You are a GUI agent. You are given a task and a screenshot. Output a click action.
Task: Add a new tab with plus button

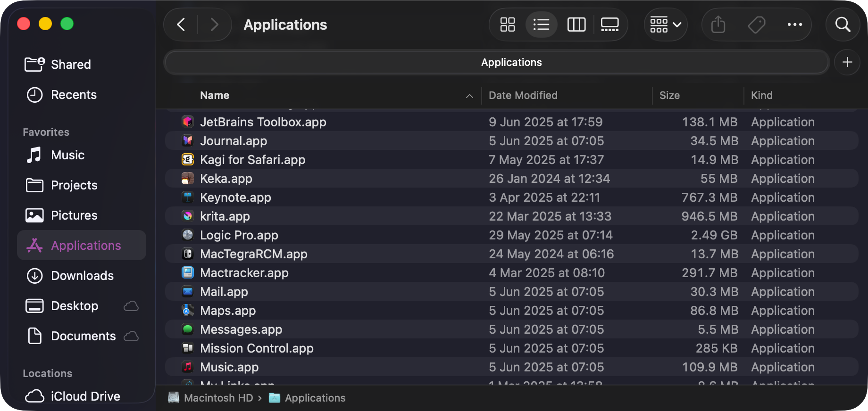click(x=847, y=62)
